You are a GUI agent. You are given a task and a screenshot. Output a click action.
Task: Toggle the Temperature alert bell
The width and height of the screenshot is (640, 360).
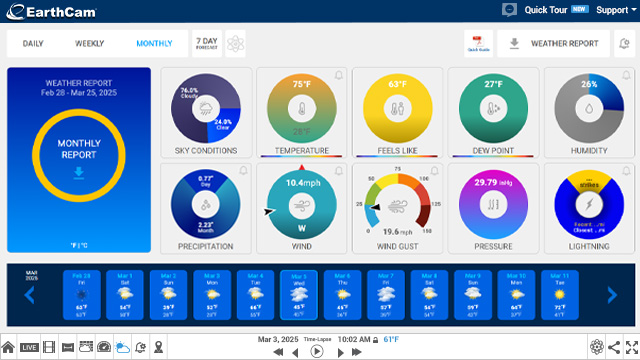coord(339,76)
